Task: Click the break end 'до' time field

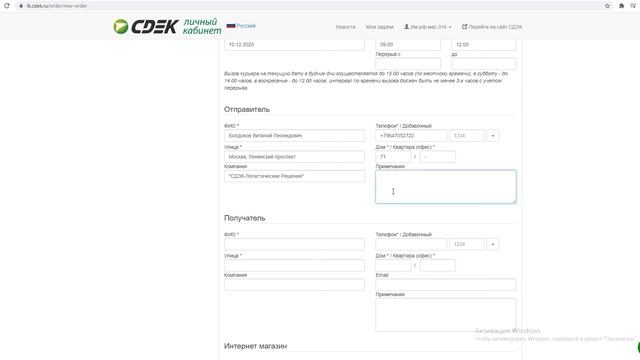Action: (x=484, y=64)
